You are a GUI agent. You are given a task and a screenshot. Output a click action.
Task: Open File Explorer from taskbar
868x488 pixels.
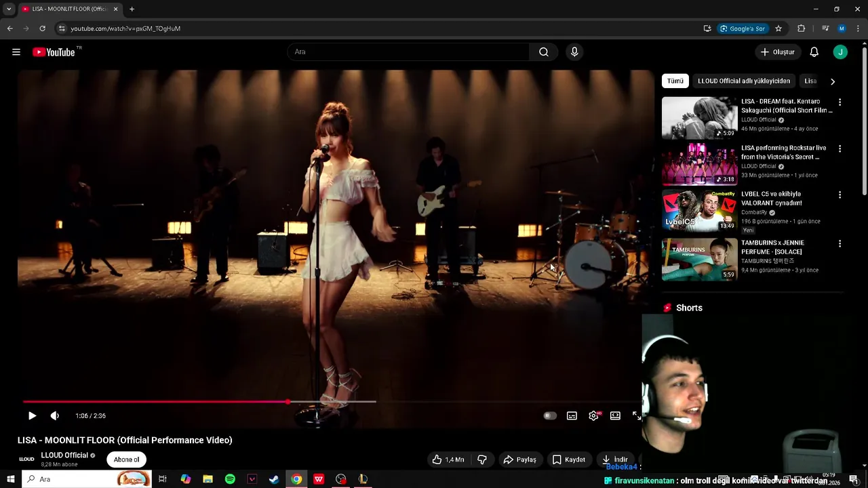[208, 479]
